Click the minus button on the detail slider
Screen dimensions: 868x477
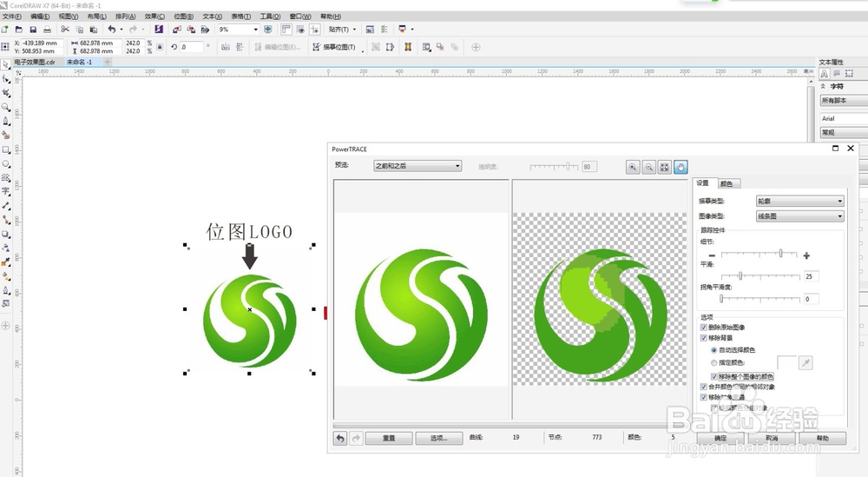pyautogui.click(x=712, y=255)
